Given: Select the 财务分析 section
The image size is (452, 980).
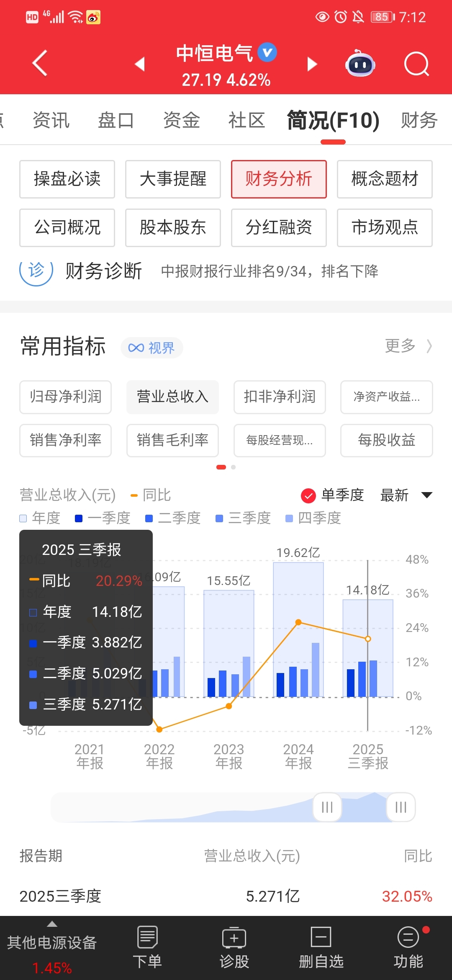Looking at the screenshot, I should tap(279, 179).
